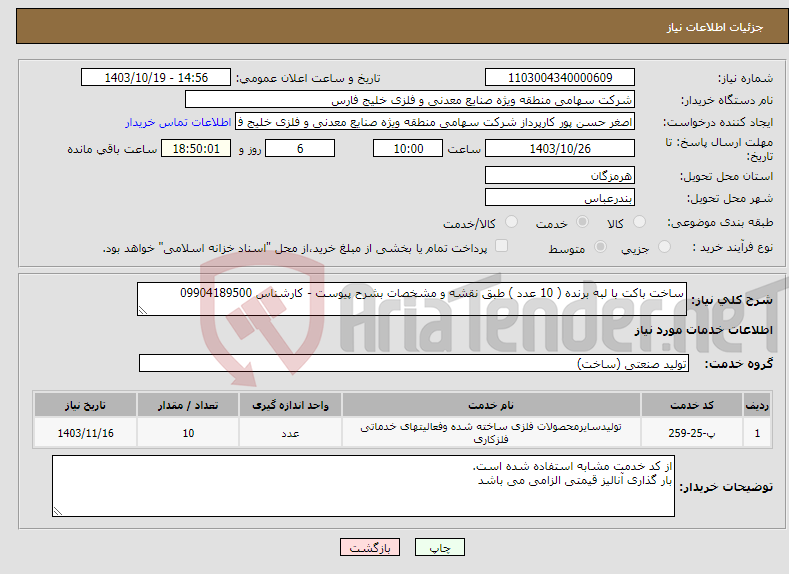This screenshot has height=574, width=789.
Task: Click the چاپ (print) button
Action: tap(439, 547)
